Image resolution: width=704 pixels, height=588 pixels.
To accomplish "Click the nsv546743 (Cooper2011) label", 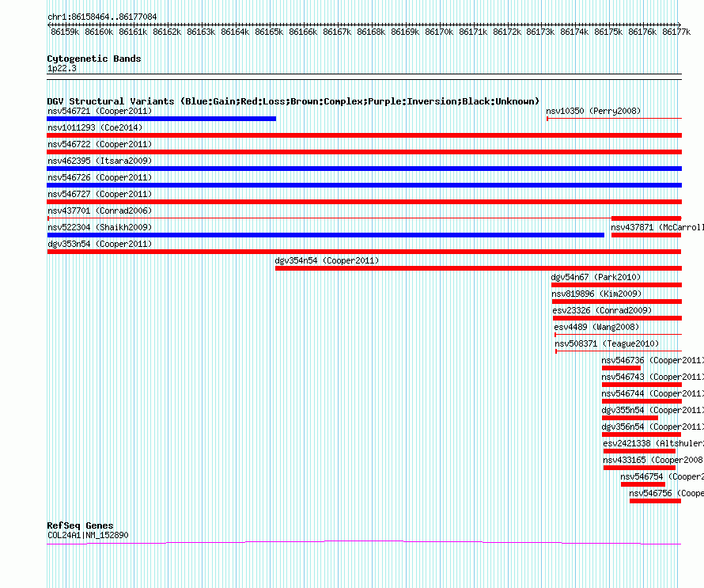I will point(653,377).
